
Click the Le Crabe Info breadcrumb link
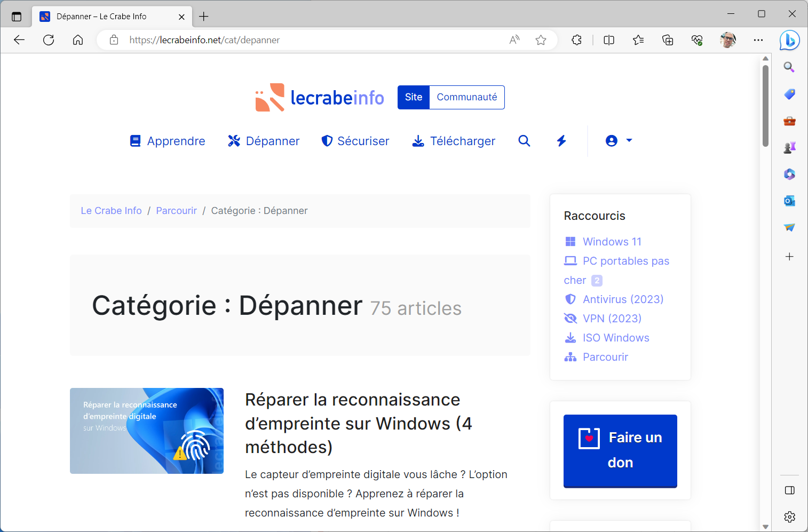coord(111,211)
